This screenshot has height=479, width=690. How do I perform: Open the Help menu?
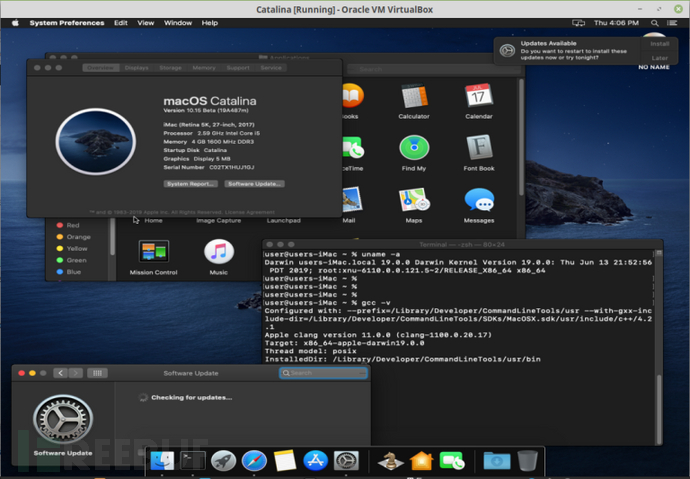[210, 23]
